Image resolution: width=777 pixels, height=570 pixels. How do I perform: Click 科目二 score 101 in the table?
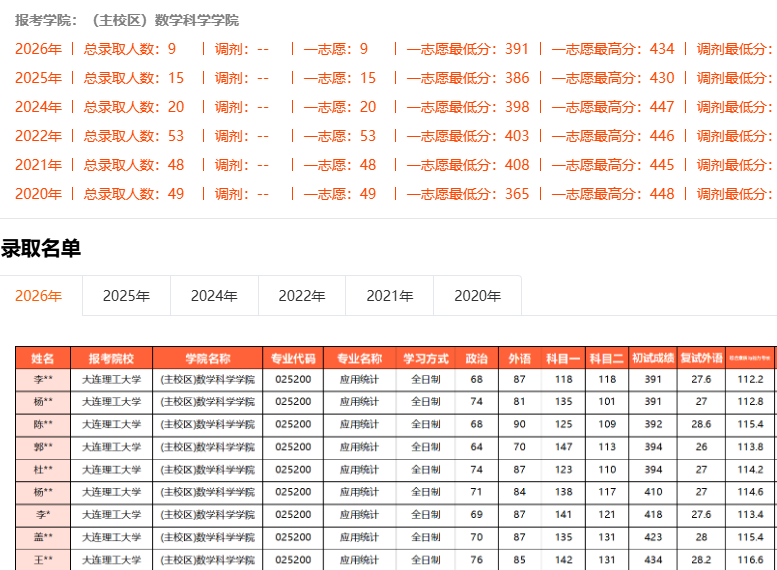(x=607, y=401)
